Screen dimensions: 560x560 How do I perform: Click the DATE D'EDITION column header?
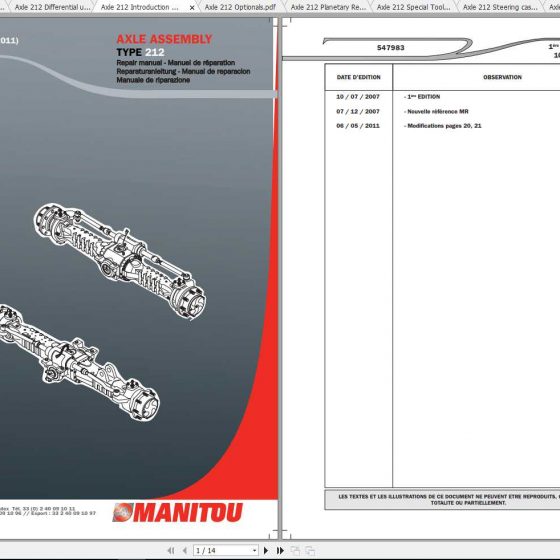pos(359,77)
